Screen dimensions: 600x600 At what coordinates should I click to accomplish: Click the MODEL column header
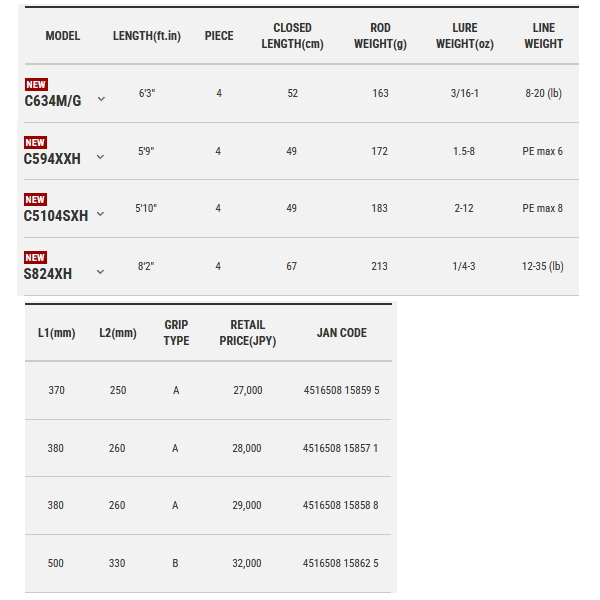pos(63,36)
